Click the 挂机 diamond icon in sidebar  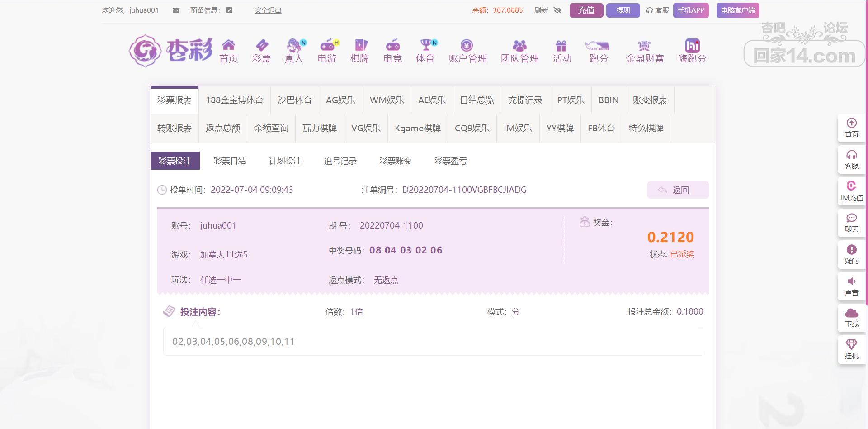click(x=851, y=345)
